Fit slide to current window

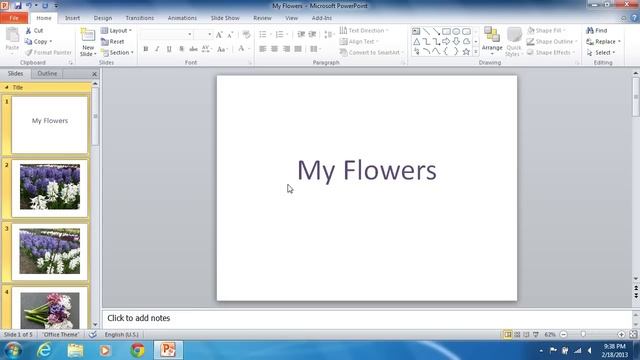point(633,334)
